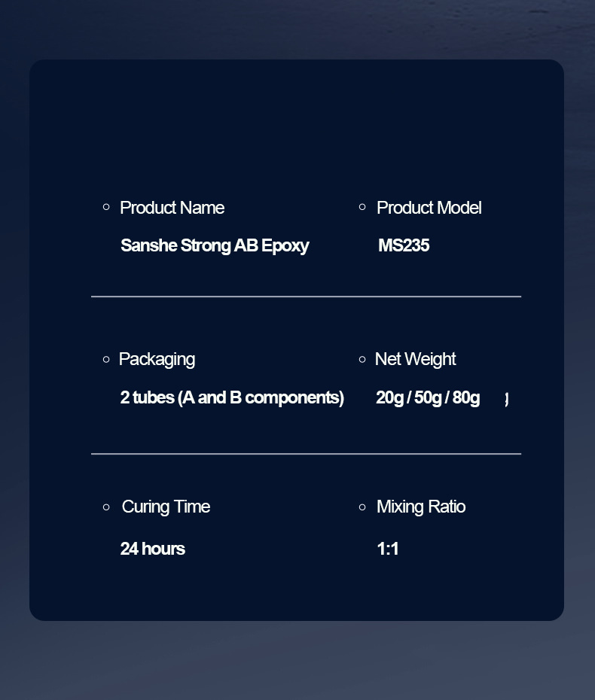Click the 1:1 ratio value
The image size is (595, 700).
click(x=387, y=549)
